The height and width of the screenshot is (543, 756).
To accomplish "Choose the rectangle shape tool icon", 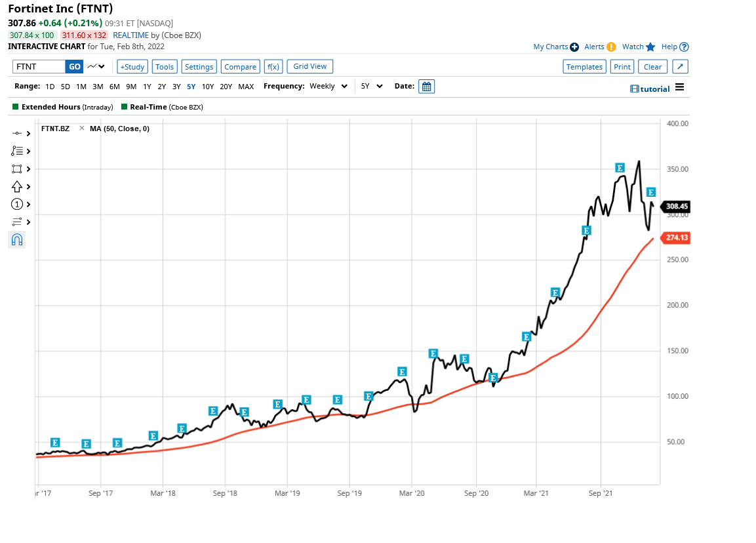I will pyautogui.click(x=17, y=169).
